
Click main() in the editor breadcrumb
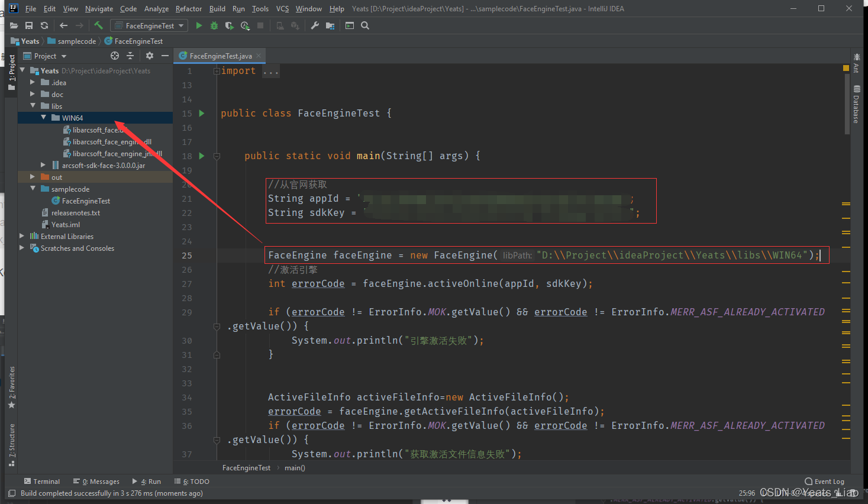coord(295,468)
